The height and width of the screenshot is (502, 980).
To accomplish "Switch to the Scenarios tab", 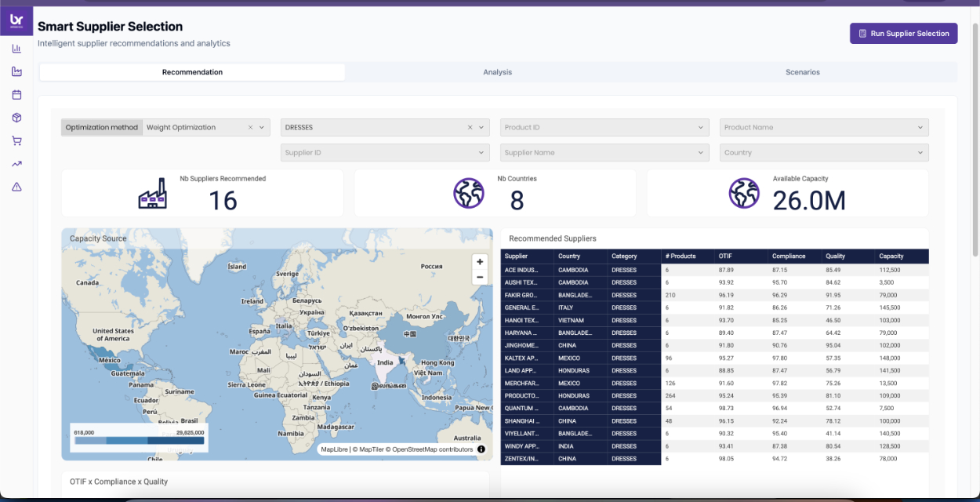I will coord(803,72).
